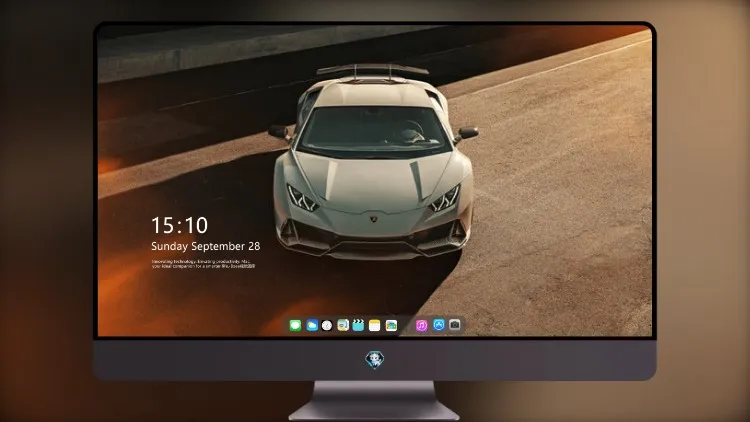This screenshot has height=422, width=750.
Task: Click the mascot logo on monitor chin
Action: (x=375, y=360)
